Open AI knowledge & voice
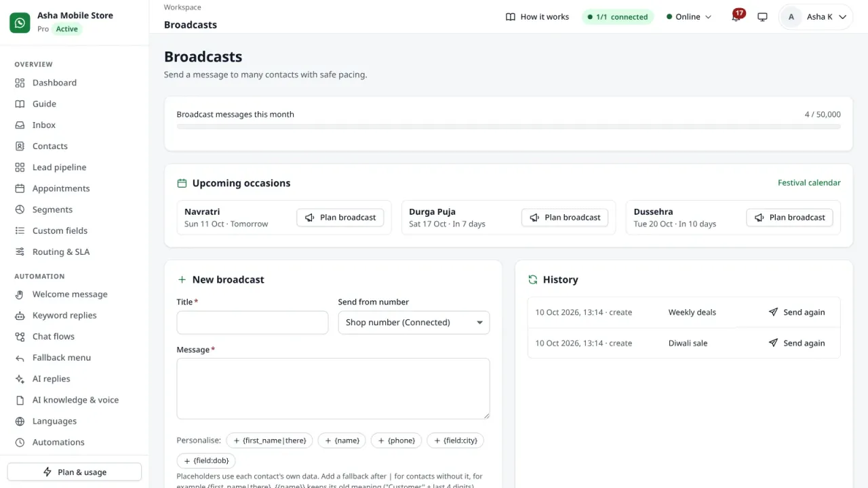 [74, 400]
